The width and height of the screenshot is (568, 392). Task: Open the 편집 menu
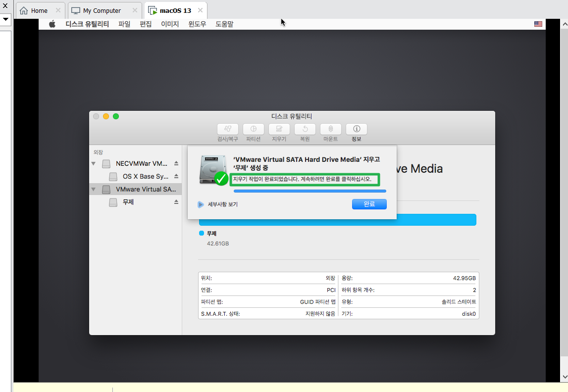tap(146, 24)
